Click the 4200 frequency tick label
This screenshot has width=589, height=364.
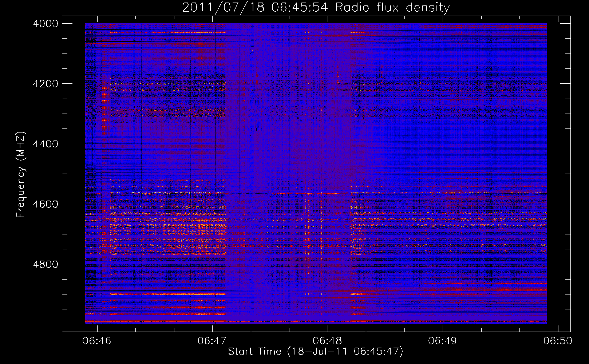tap(46, 84)
